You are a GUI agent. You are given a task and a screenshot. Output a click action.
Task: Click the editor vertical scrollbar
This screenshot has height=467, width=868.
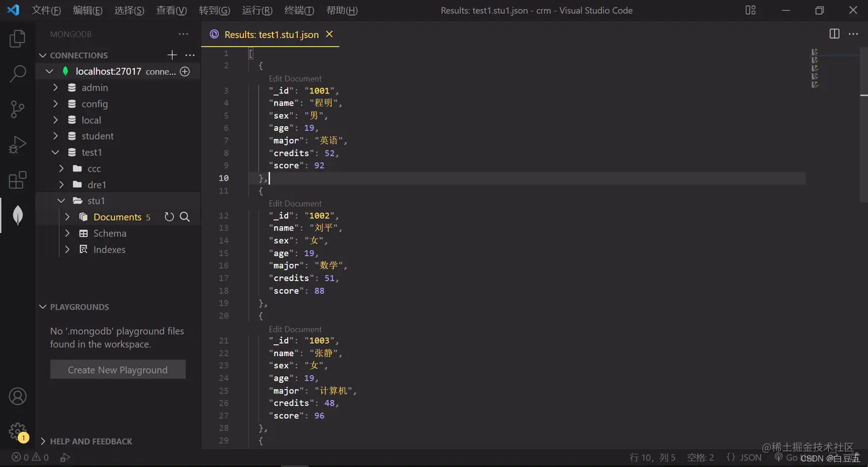(864, 125)
